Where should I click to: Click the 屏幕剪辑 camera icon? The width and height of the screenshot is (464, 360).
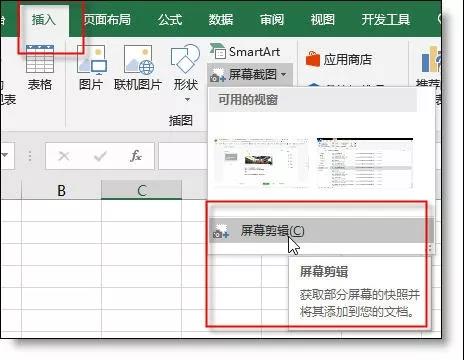[x=221, y=231]
